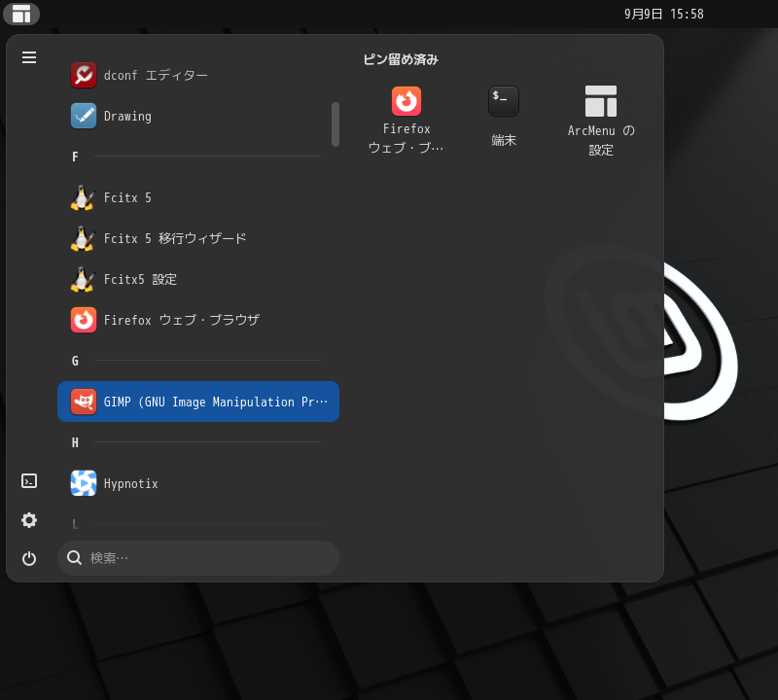Click the H section header
Screen dimensions: 778x700
[x=75, y=442]
